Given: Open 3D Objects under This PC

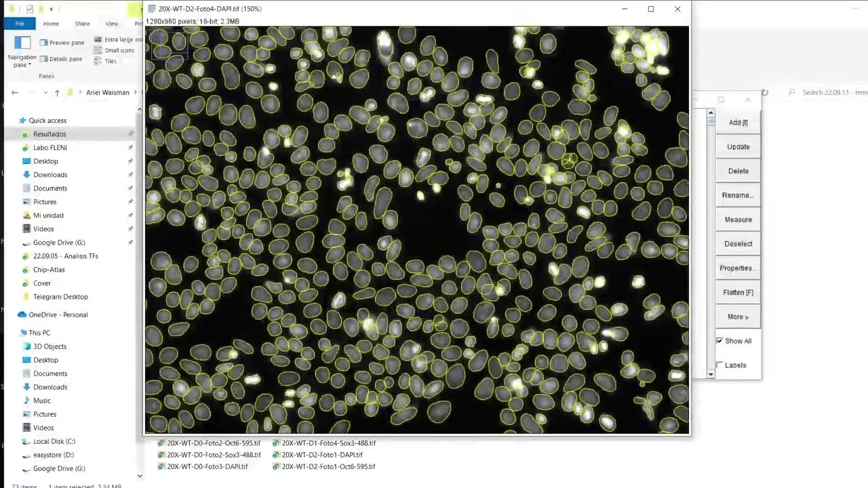Looking at the screenshot, I should [x=50, y=346].
